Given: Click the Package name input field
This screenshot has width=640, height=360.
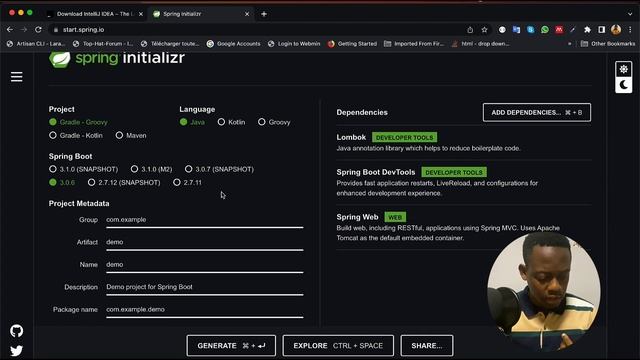Looking at the screenshot, I should click(x=204, y=310).
